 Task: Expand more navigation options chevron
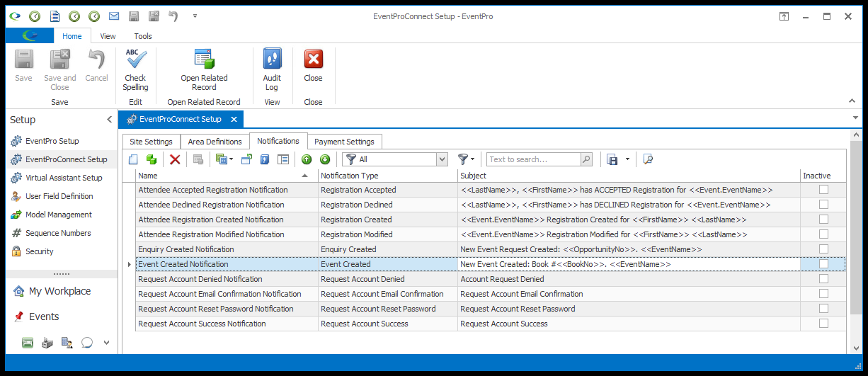(107, 343)
